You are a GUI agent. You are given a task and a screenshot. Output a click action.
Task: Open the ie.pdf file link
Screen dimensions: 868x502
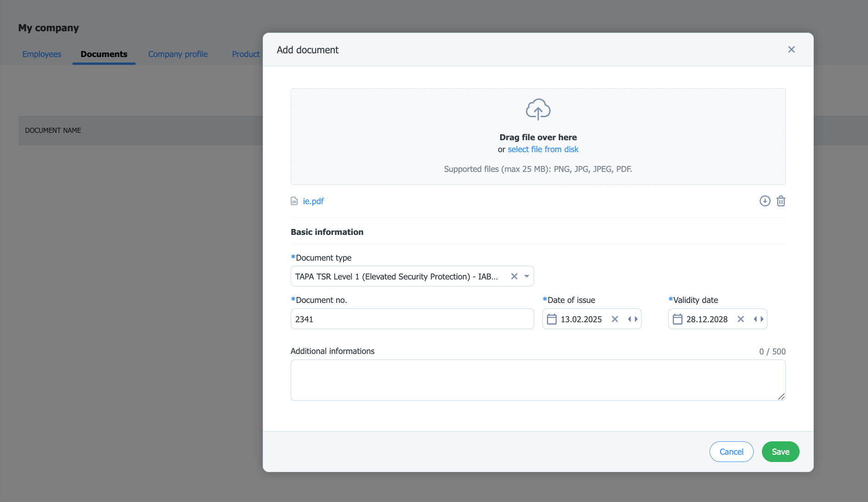[x=313, y=201]
